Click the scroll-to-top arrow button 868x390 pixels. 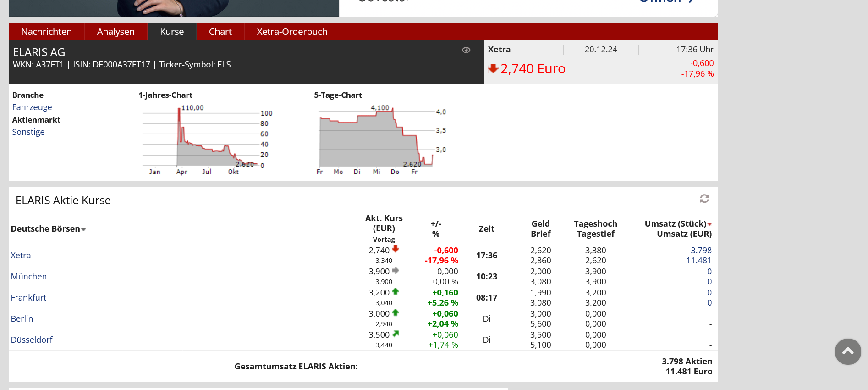pos(847,351)
